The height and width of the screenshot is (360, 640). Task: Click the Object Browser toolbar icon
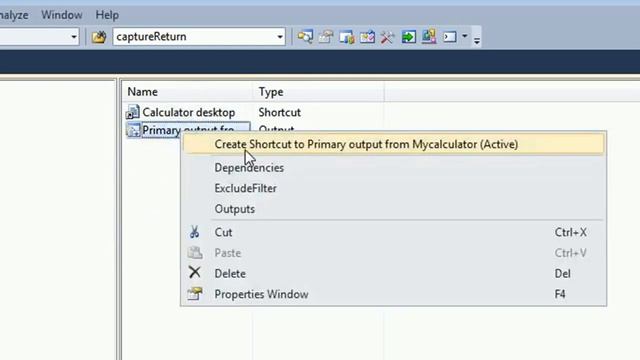(347, 37)
